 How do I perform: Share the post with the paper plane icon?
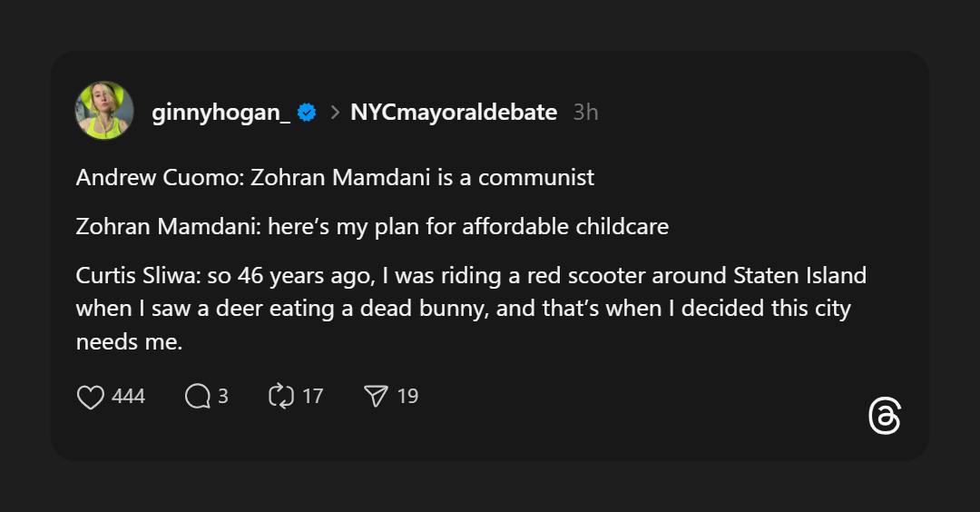click(376, 397)
